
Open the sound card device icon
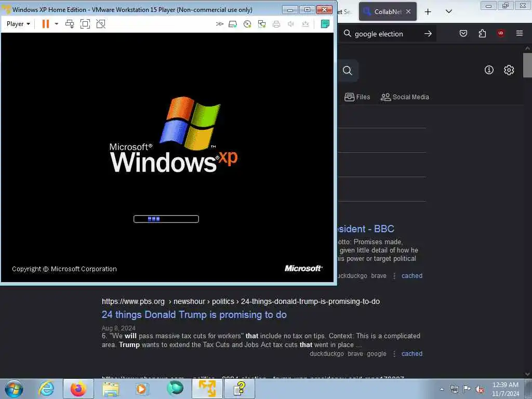[291, 24]
